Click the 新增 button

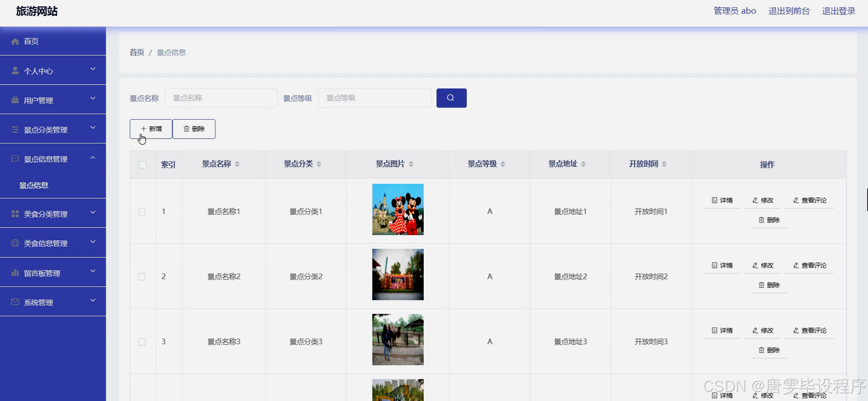(x=151, y=129)
